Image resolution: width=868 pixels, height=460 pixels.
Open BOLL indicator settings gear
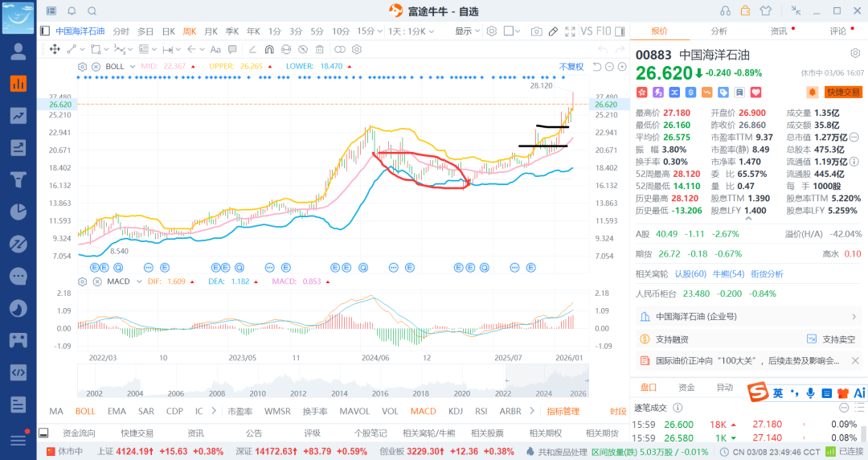[x=83, y=67]
